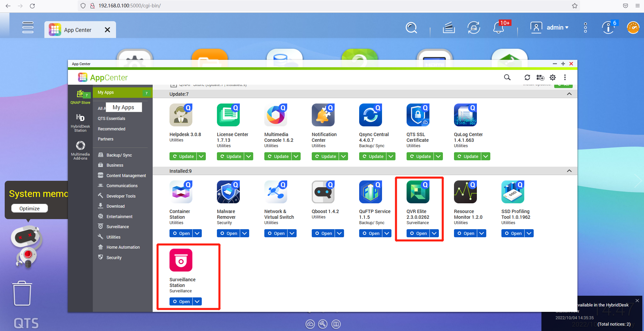Expand dropdown arrow next to Qsync Central Update
Screen dimensions: 644x331
391,156
